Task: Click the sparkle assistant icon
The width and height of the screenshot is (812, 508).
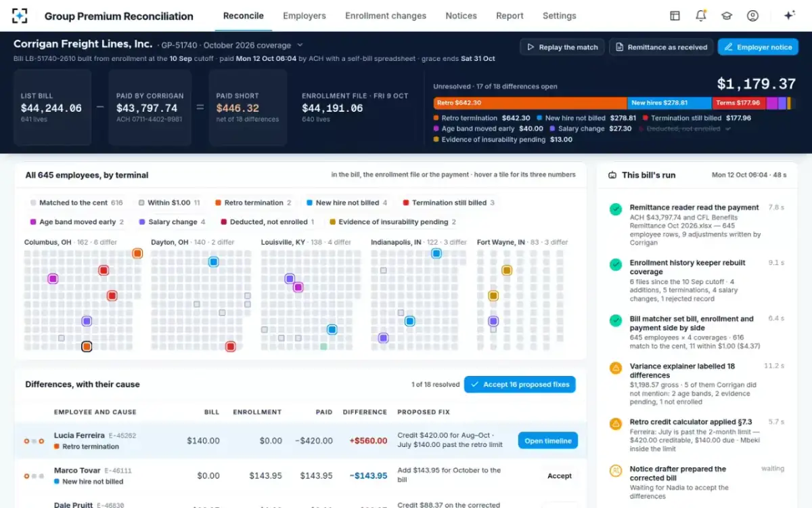Action: 789,16
